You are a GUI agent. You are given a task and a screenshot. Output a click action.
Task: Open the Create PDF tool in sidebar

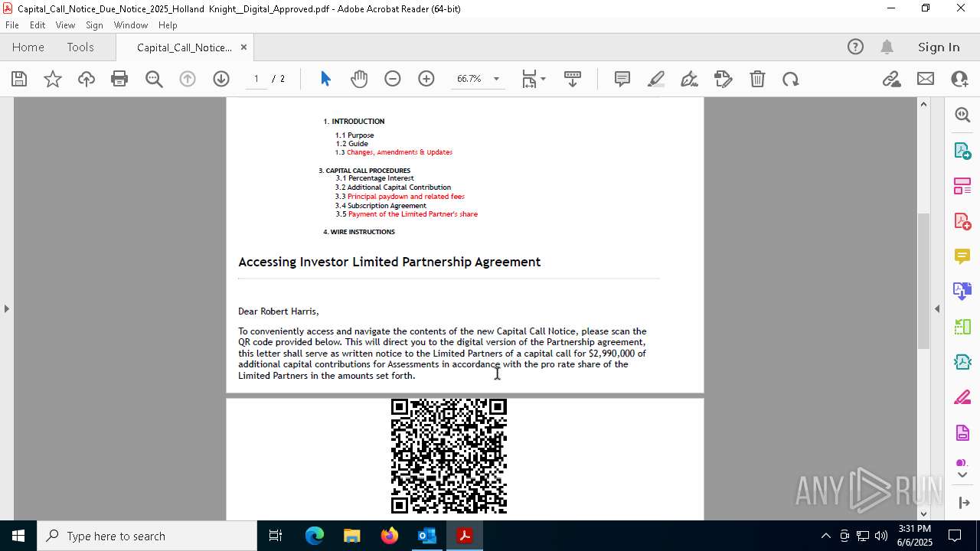[962, 221]
